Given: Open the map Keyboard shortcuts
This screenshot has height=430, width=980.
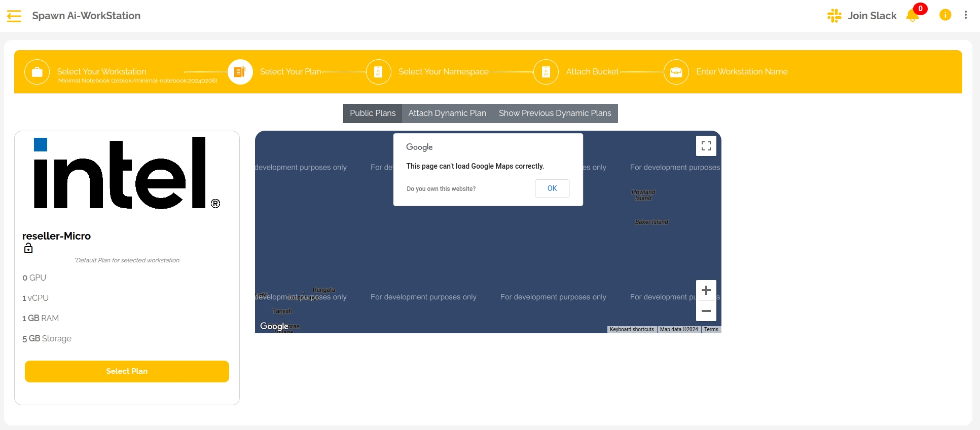Looking at the screenshot, I should pos(632,330).
